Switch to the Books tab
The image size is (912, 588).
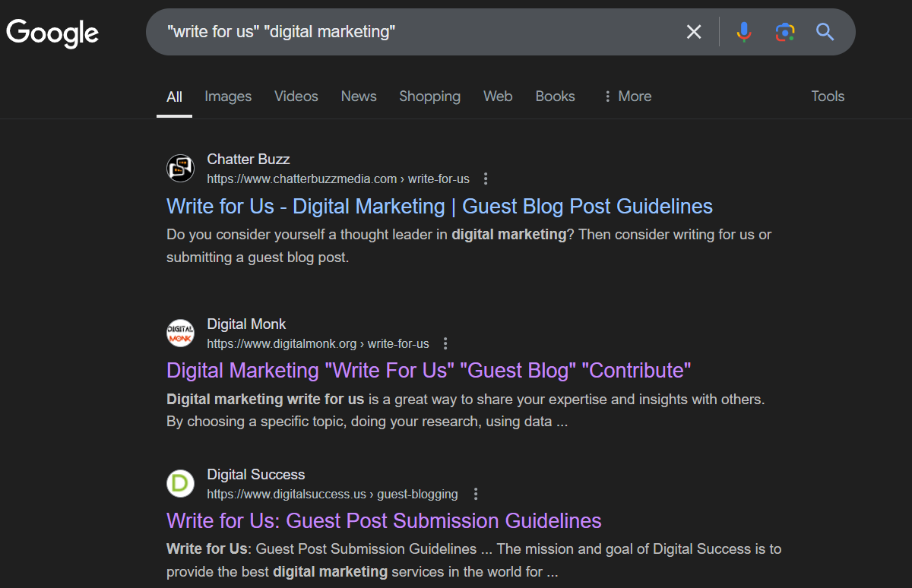point(555,96)
